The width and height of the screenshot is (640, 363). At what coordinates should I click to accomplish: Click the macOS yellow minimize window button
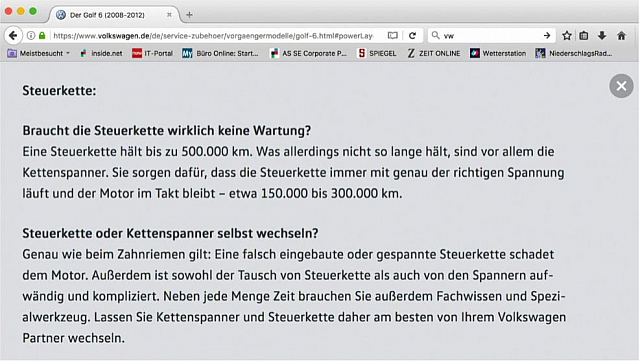(x=20, y=11)
